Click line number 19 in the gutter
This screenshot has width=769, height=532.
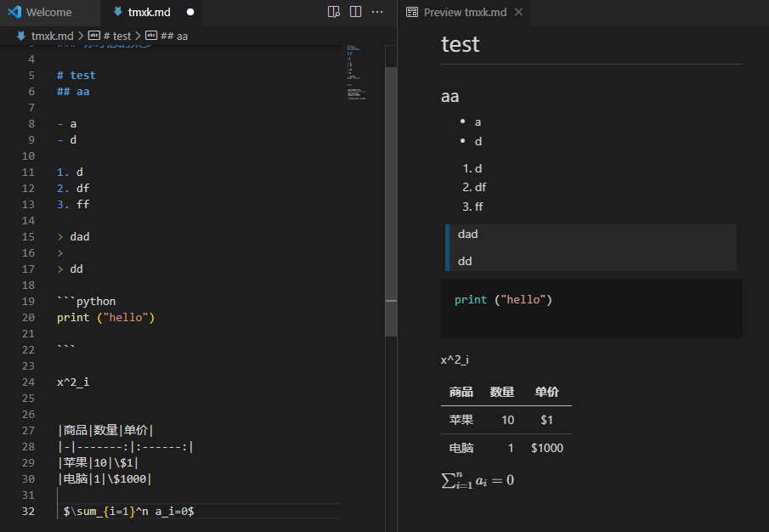[28, 301]
